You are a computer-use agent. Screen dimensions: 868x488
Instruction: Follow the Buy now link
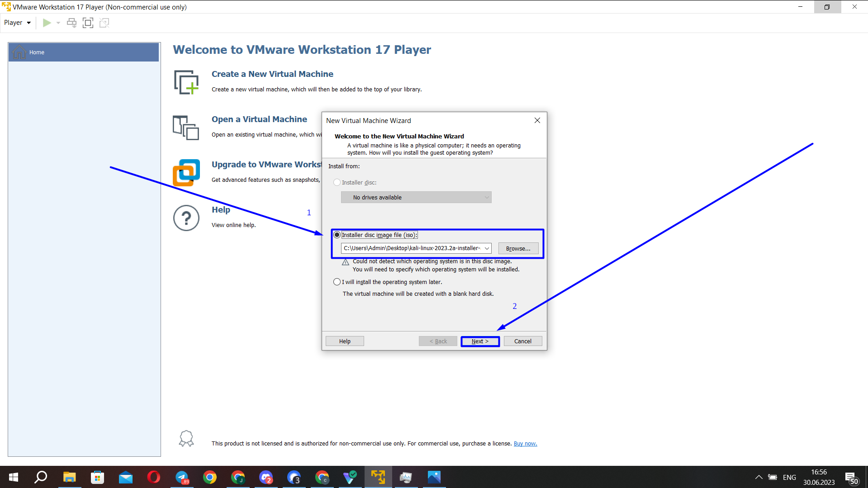pos(525,443)
